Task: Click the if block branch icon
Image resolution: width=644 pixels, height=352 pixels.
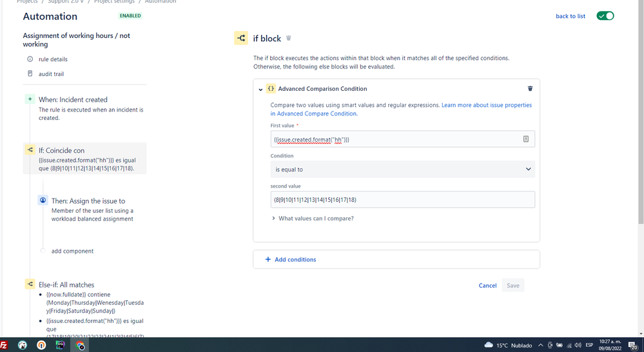Action: pyautogui.click(x=241, y=38)
